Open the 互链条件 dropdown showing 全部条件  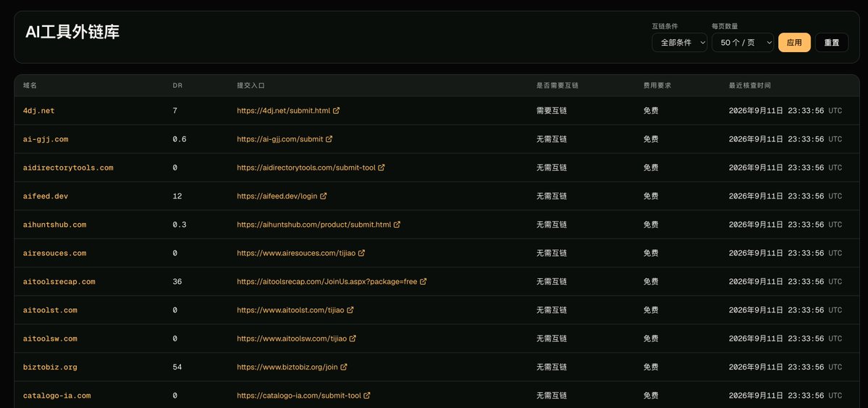[x=679, y=43]
